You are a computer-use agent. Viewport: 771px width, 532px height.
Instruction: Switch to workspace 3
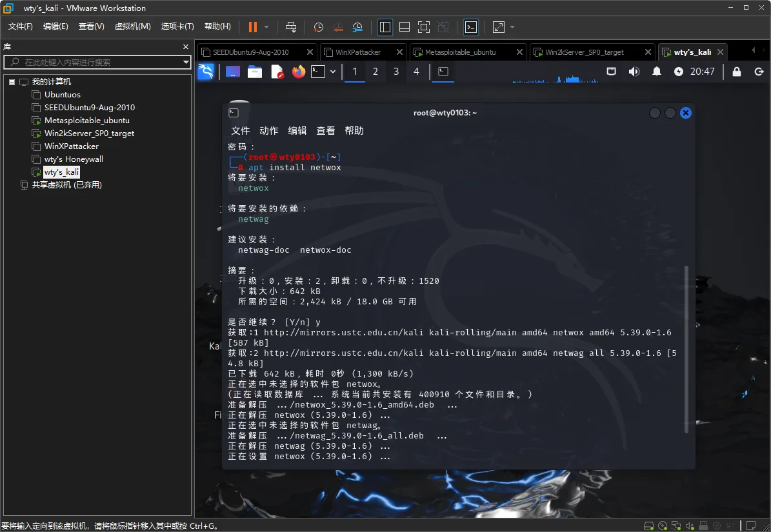pos(396,72)
